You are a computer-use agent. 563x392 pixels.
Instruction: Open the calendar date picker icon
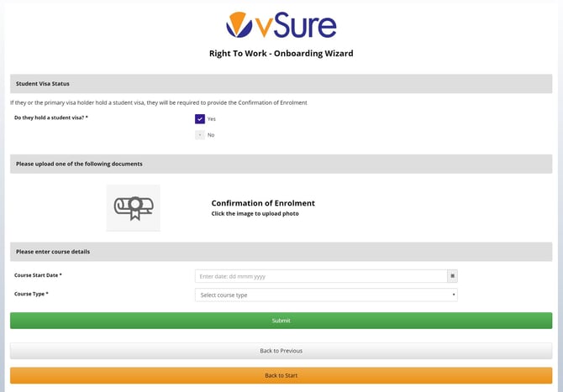[452, 275]
